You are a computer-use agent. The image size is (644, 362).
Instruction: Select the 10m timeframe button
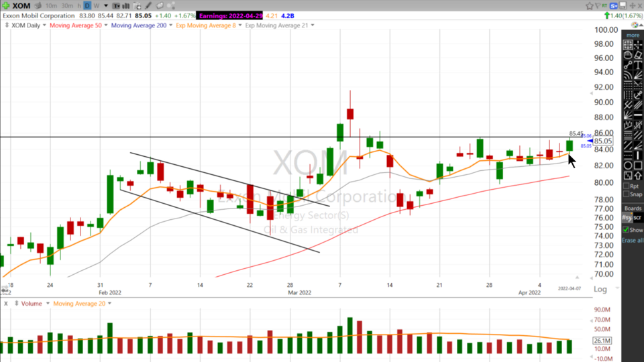[x=52, y=6]
